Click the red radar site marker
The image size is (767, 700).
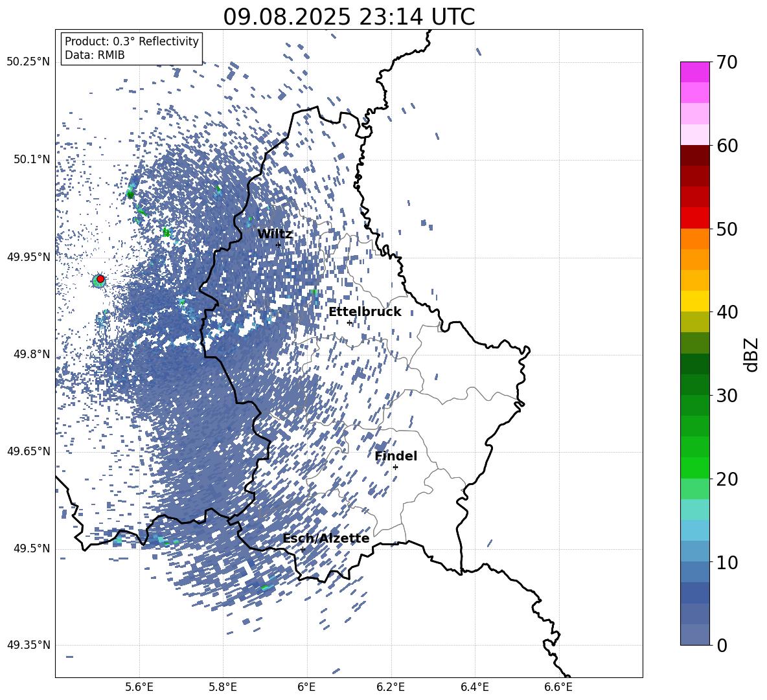[x=100, y=279]
